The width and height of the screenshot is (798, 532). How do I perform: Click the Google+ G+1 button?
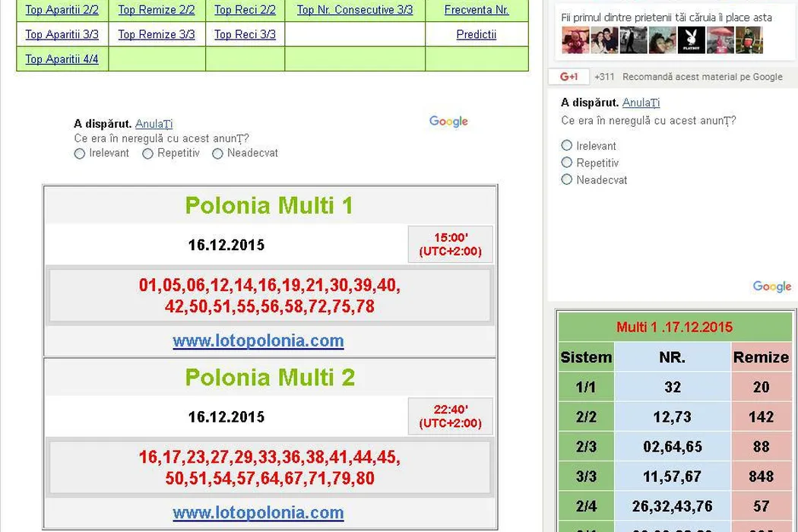(x=568, y=77)
